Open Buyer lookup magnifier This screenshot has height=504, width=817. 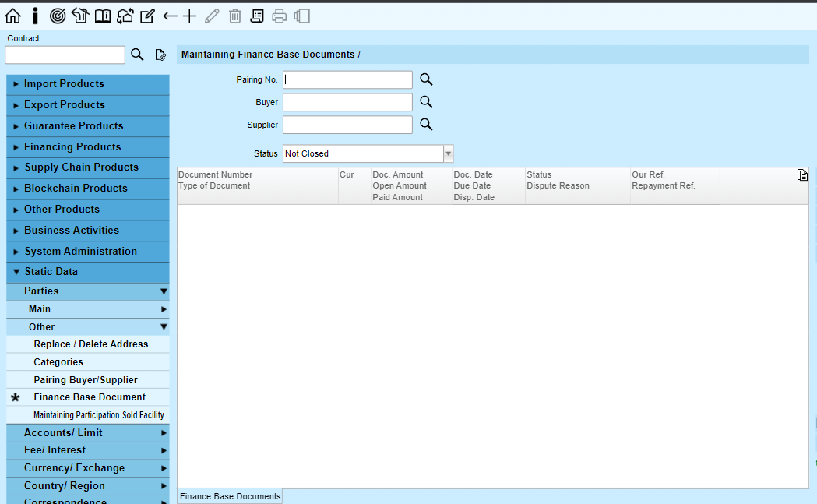(426, 101)
